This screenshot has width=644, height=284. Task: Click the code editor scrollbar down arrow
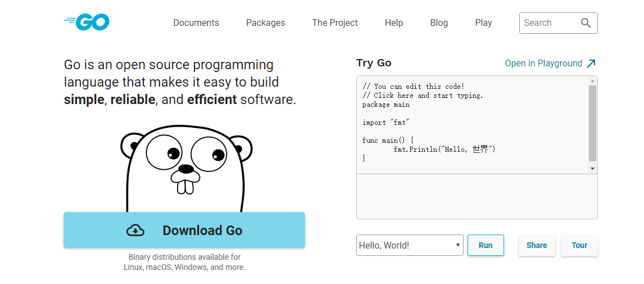tap(592, 169)
